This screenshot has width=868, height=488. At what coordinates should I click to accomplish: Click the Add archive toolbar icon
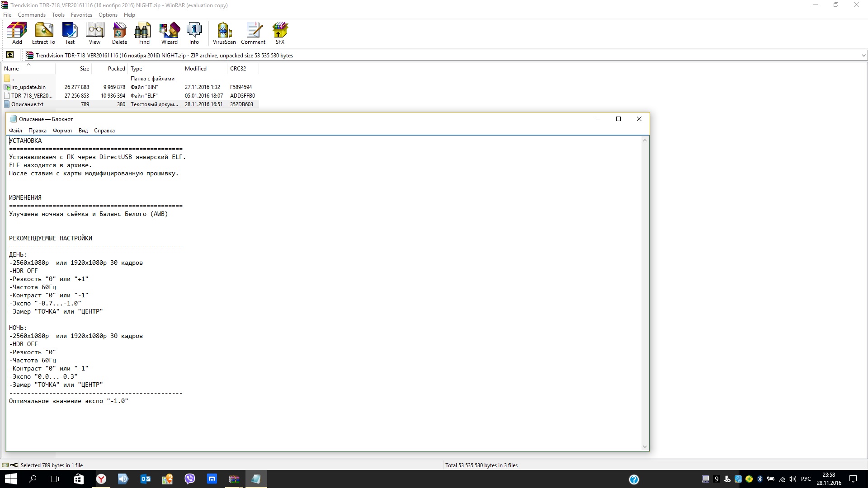(x=17, y=33)
